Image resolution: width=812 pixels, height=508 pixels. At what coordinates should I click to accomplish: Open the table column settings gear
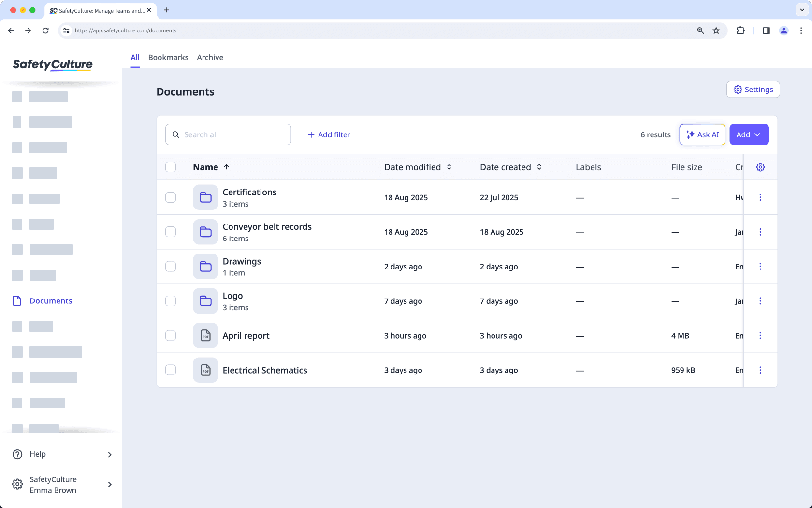pos(760,167)
